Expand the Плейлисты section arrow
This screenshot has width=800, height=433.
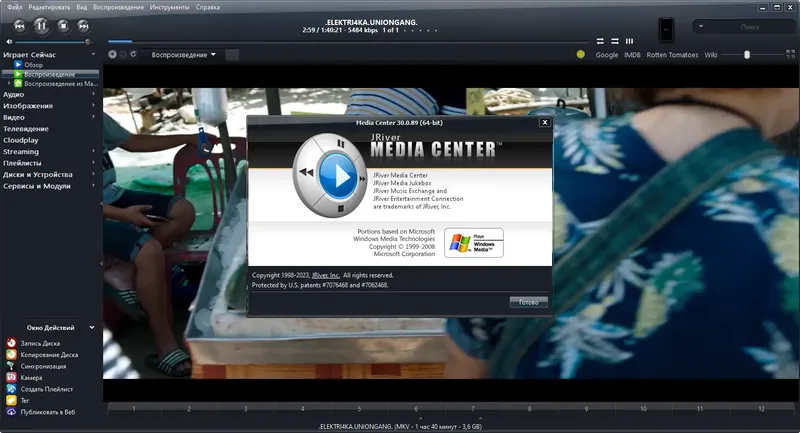pos(93,163)
